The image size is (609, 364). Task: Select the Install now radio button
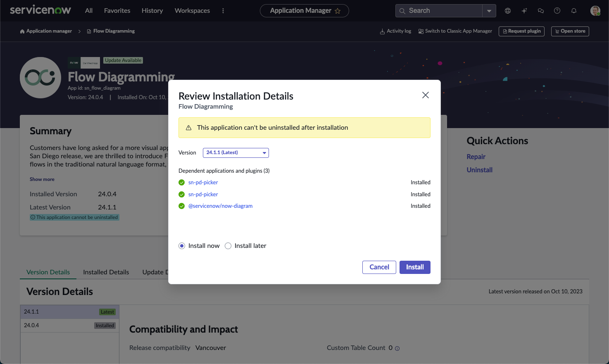pos(182,246)
